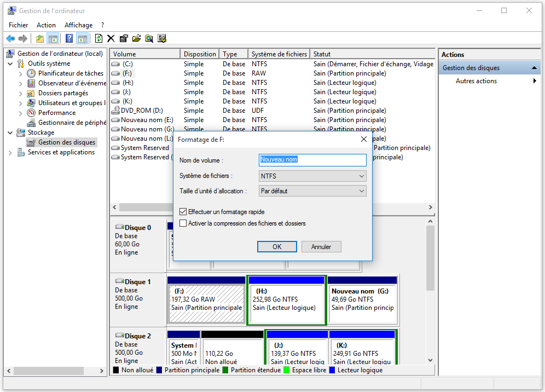Click the disk pane vertical scrollbar thumb

[x=430, y=258]
